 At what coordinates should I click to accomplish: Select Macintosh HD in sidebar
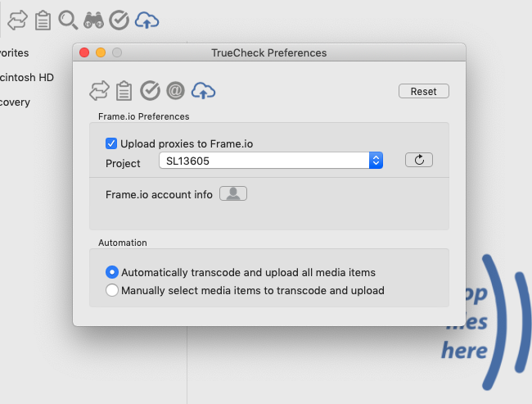(26, 78)
